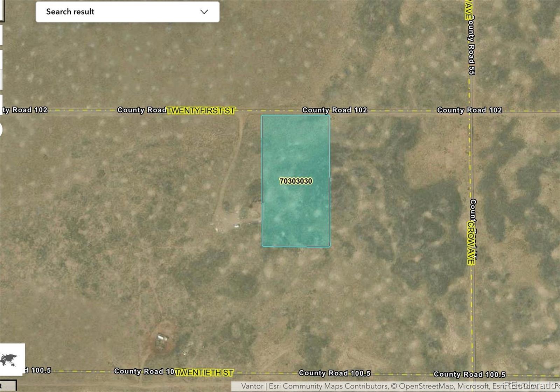Click the TWENTIETH ST street label
Viewport: 560px width, 392px height.
tap(204, 373)
